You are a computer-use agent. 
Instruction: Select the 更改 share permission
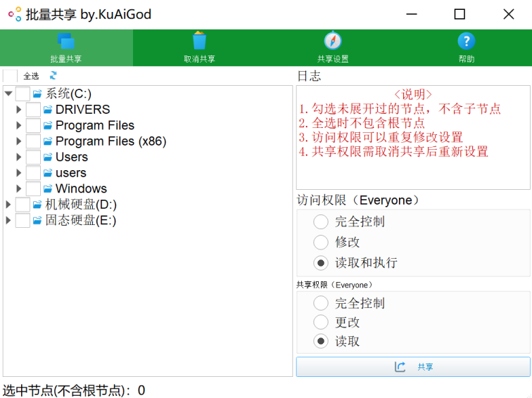336,322
